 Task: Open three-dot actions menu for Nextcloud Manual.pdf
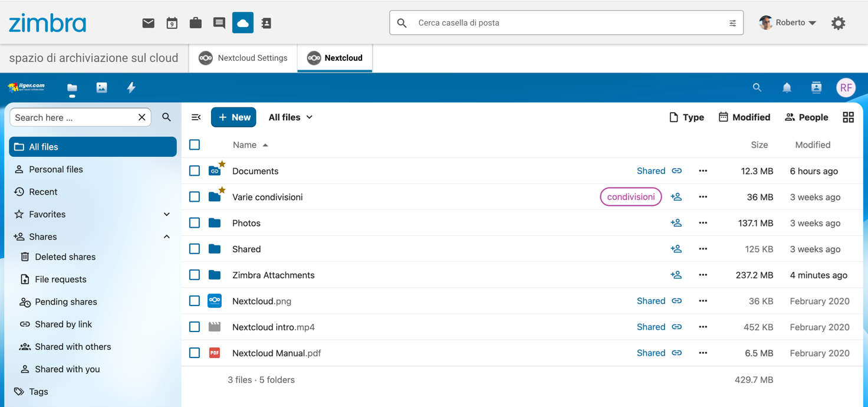(x=702, y=353)
